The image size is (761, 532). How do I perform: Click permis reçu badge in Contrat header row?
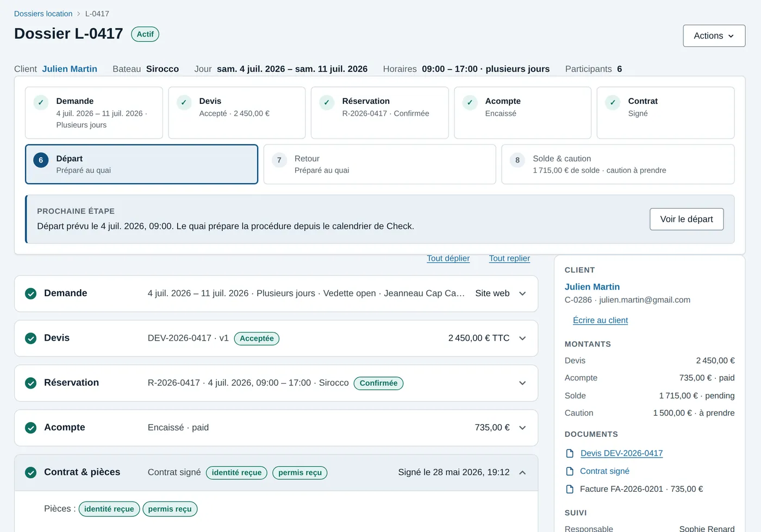300,473
